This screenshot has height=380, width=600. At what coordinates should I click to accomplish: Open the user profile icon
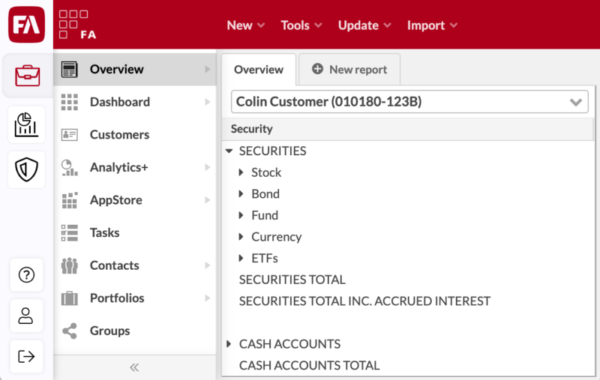click(26, 316)
